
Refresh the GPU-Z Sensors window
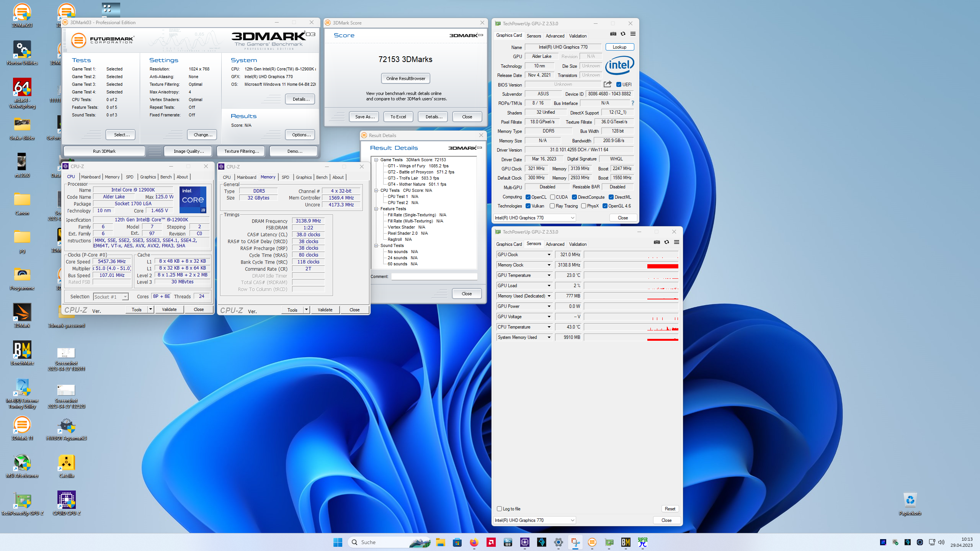point(667,242)
